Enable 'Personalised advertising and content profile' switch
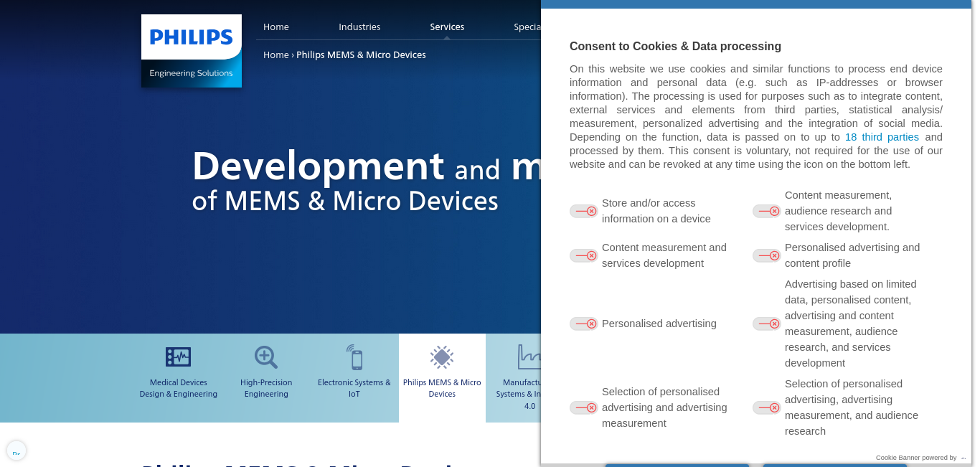Image resolution: width=980 pixels, height=467 pixels. (766, 255)
